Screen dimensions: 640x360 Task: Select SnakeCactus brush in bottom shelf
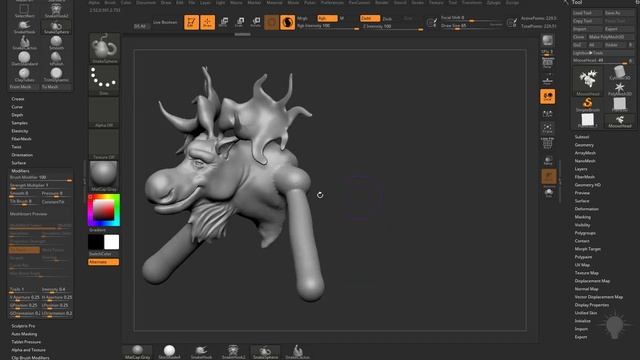[x=298, y=352]
